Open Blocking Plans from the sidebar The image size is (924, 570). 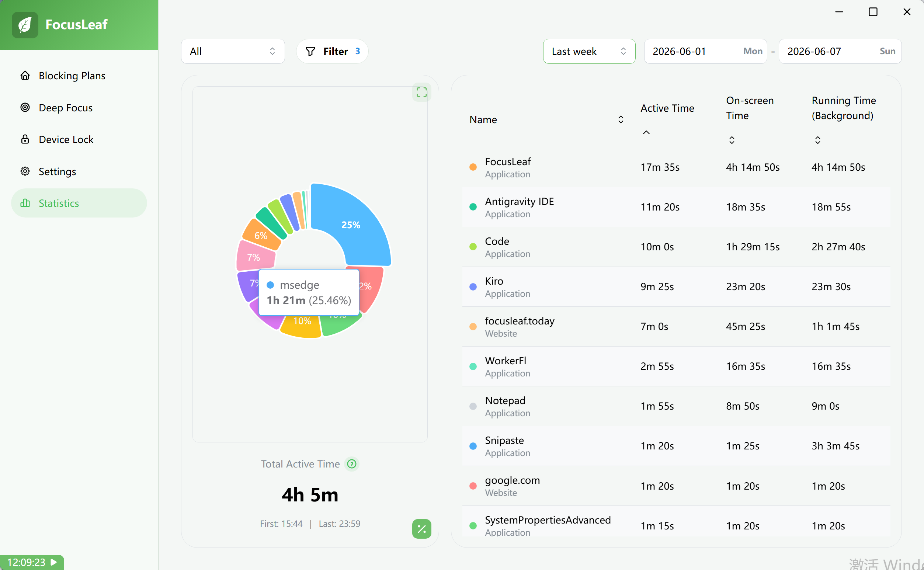[x=79, y=76]
